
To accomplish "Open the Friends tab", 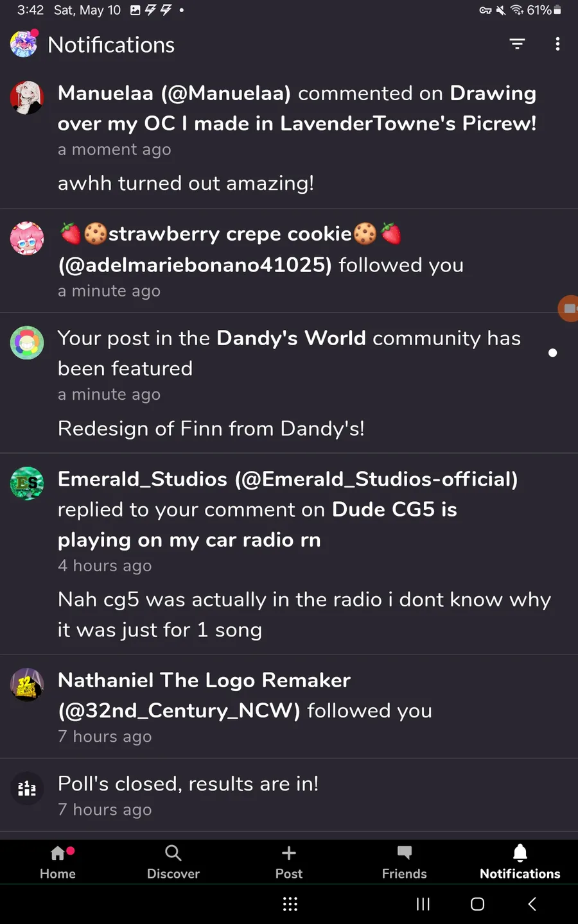I will 405,862.
